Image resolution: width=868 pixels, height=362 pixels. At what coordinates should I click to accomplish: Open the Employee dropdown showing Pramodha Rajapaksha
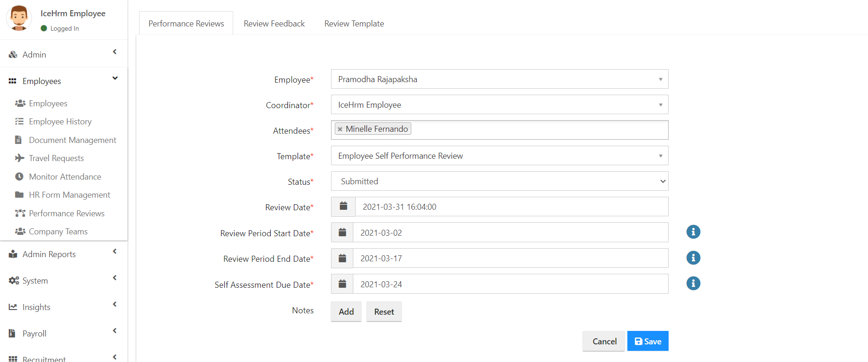[x=499, y=79]
